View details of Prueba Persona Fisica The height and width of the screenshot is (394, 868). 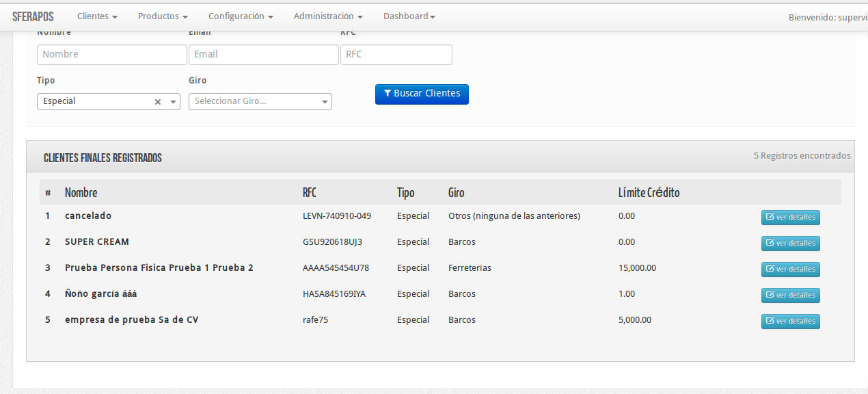[790, 270]
